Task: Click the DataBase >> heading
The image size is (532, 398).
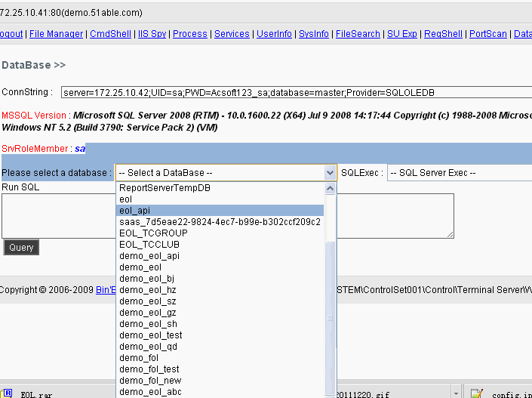Action: (x=34, y=65)
